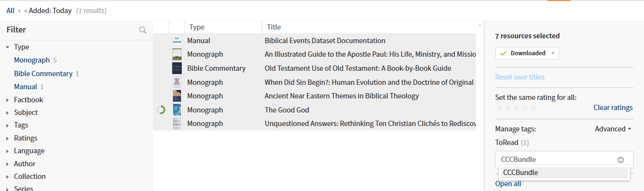Click the Filter search magnifier icon

[143, 30]
